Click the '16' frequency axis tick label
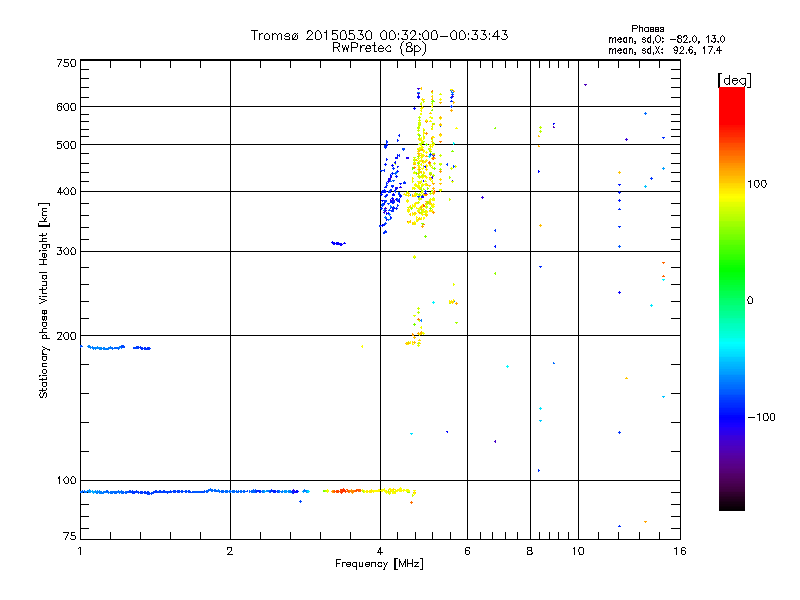Screen dimensions: 800x600 click(680, 551)
